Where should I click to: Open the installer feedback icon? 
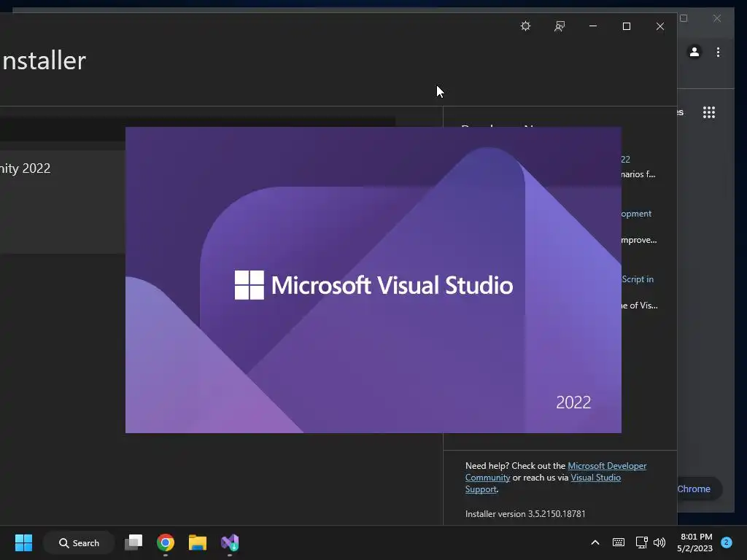(x=560, y=26)
